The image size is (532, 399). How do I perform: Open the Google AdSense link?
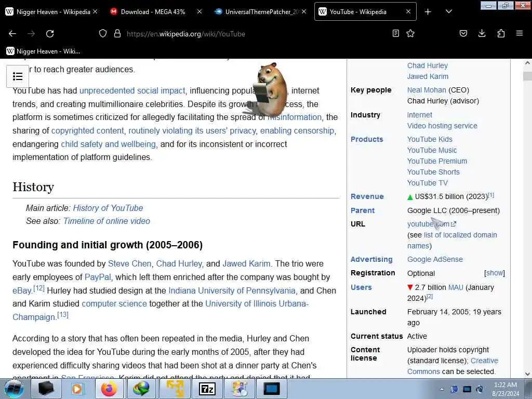[x=435, y=259]
